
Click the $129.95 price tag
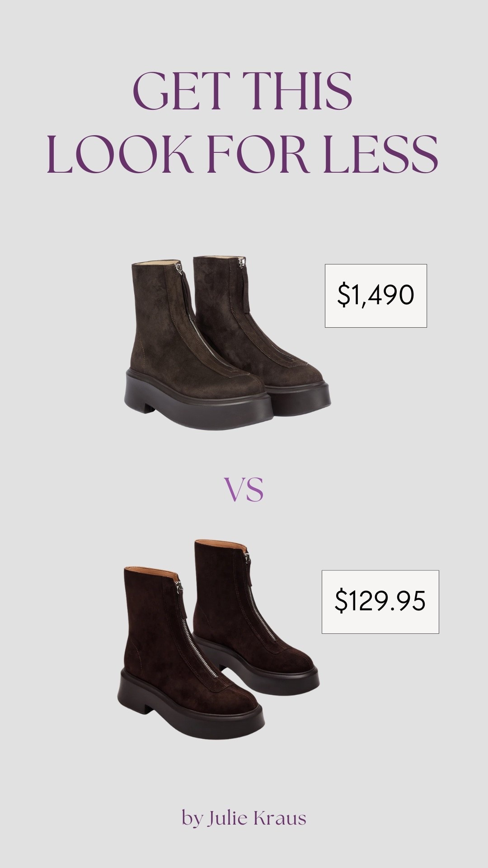pos(380,602)
